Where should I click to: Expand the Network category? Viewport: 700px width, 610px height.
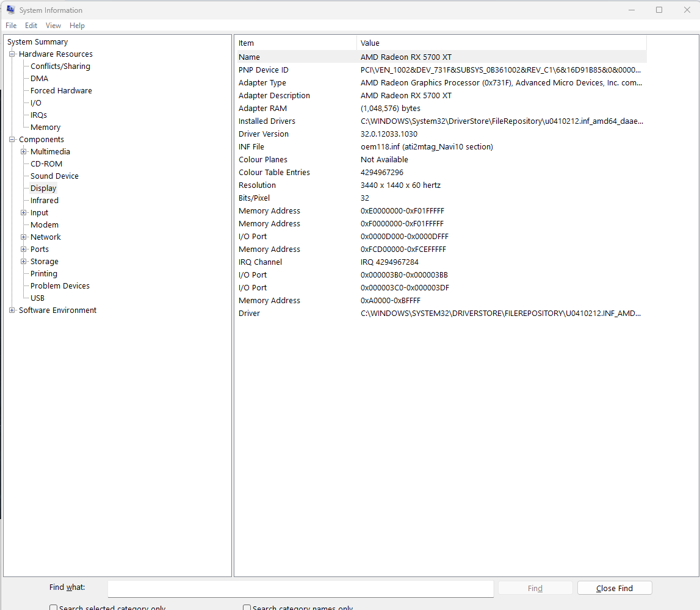[x=24, y=237]
